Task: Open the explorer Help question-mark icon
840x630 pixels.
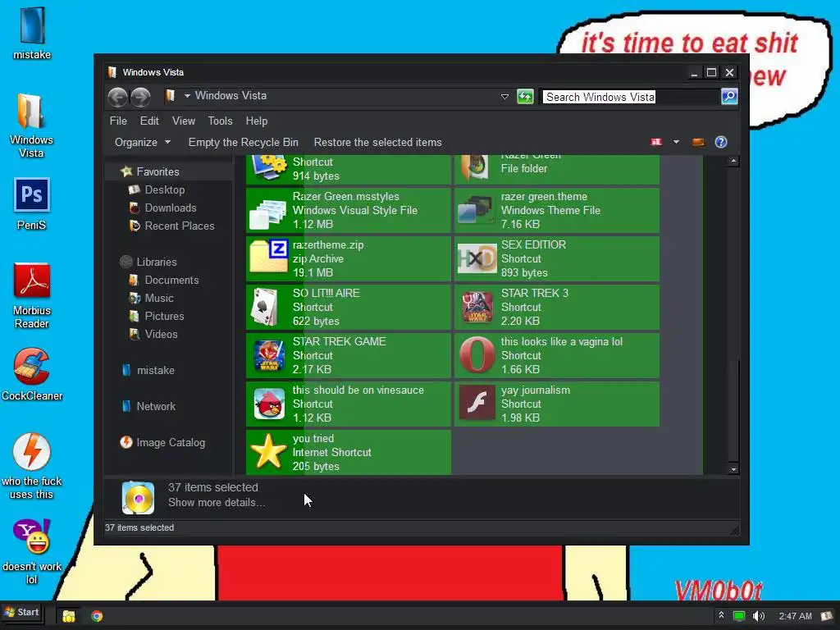Action: (720, 142)
